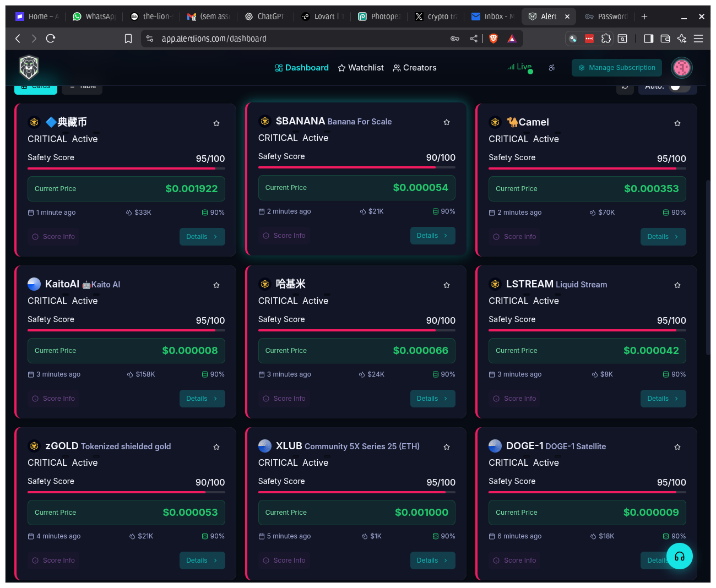
Task: Click the accessibility options icon in the header
Action: pyautogui.click(x=551, y=68)
